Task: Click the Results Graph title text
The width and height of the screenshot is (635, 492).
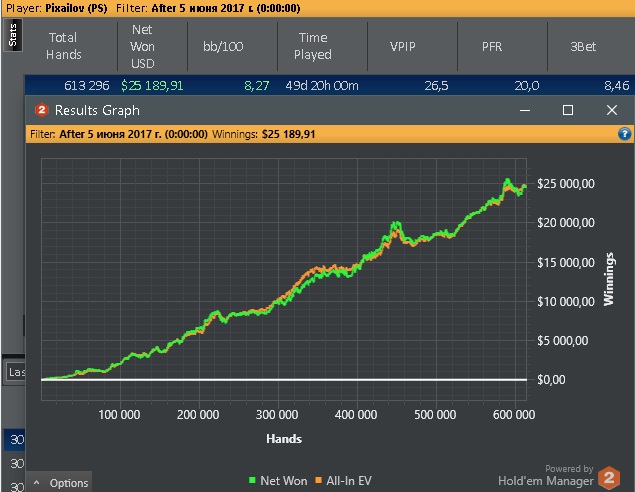Action: (97, 110)
